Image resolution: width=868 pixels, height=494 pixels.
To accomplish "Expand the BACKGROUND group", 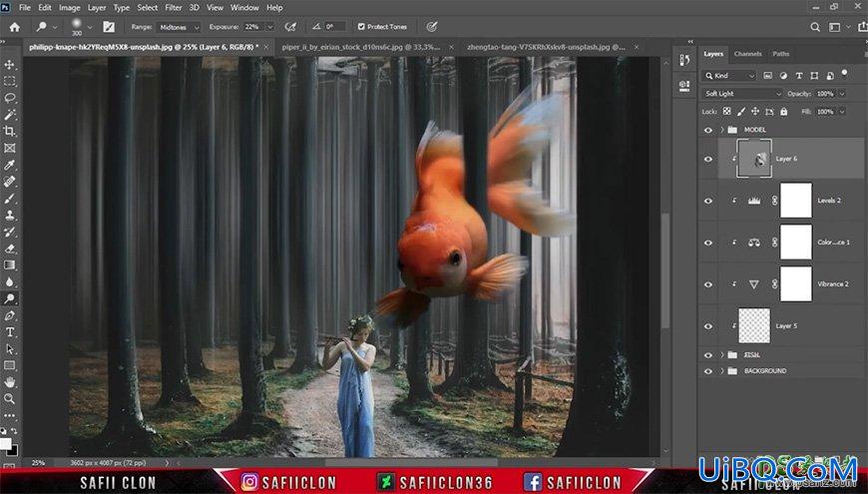I will pyautogui.click(x=722, y=371).
